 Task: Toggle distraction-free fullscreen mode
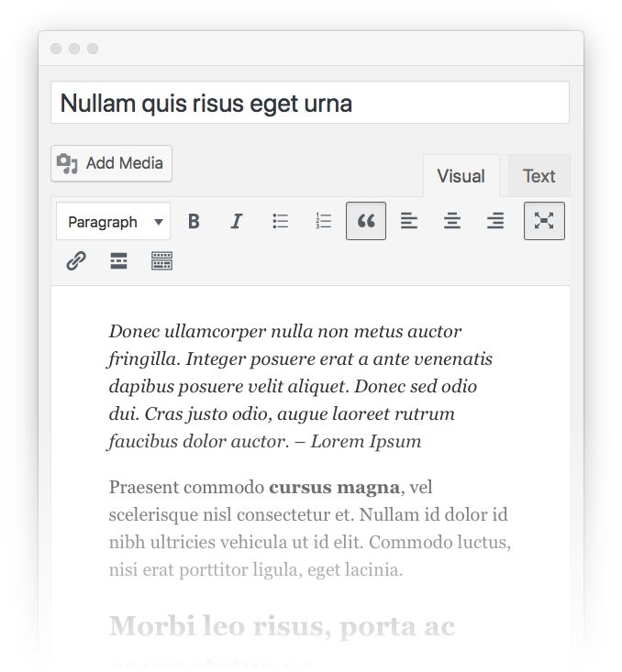[x=544, y=221]
